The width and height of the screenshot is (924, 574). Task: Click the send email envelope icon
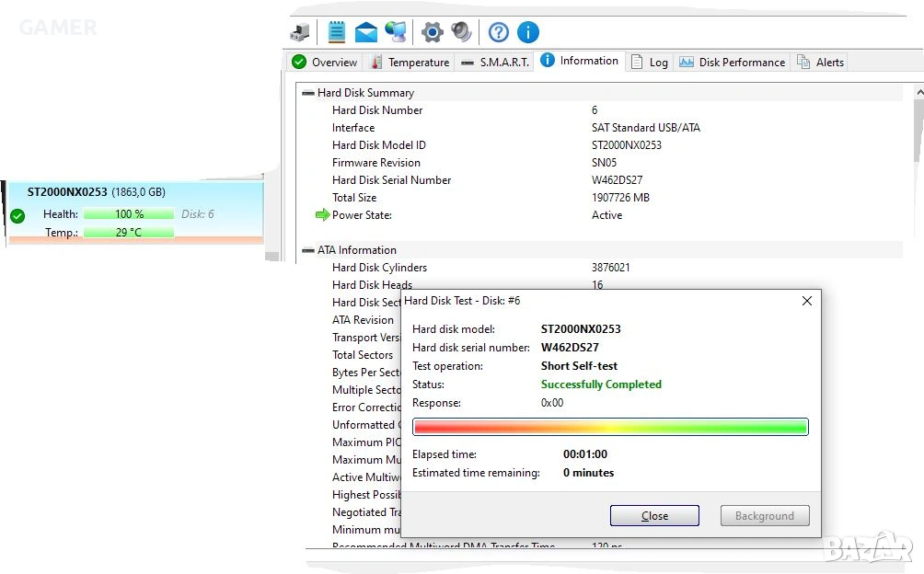coord(366,33)
